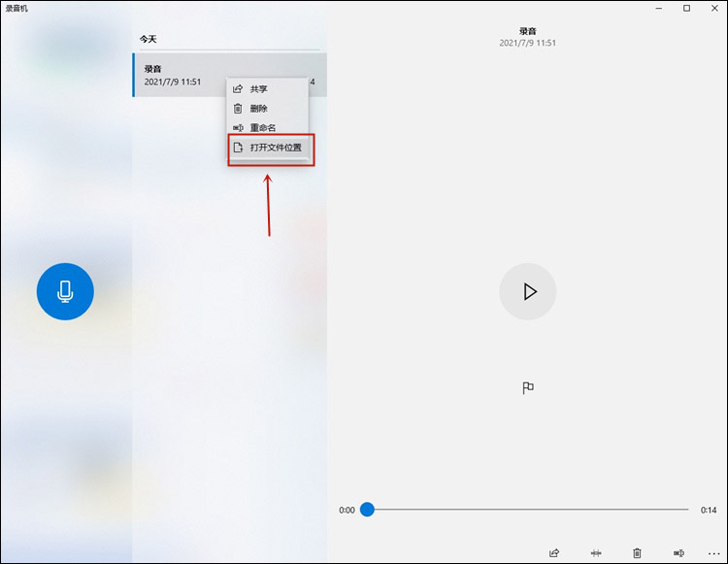Open the trim tool in bottom toolbar
Image resolution: width=728 pixels, height=564 pixels.
(596, 553)
